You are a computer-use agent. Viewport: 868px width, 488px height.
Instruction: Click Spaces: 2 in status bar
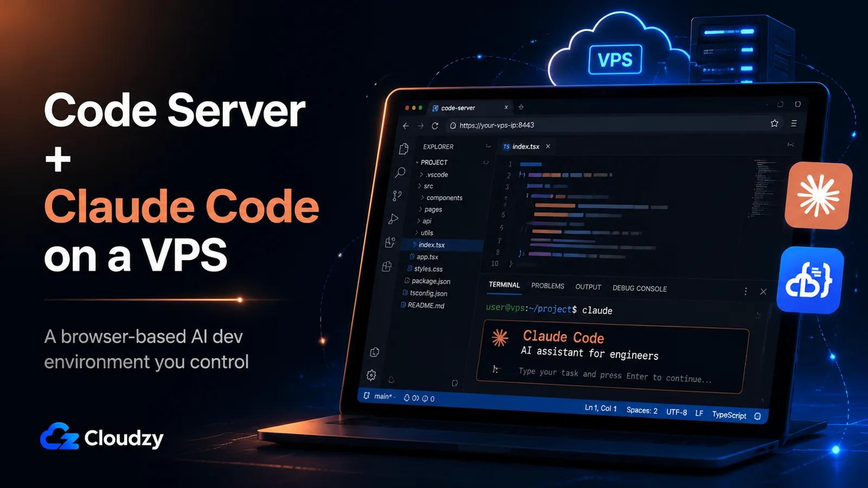pyautogui.click(x=642, y=410)
